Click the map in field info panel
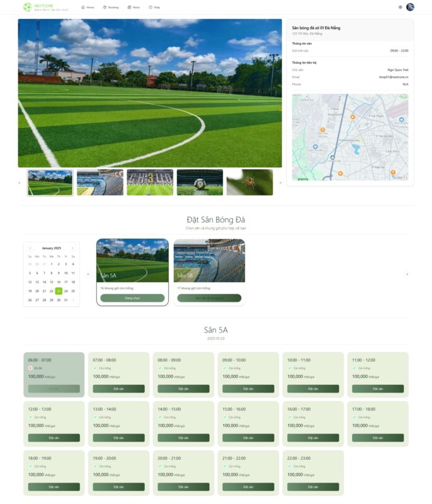 point(350,137)
